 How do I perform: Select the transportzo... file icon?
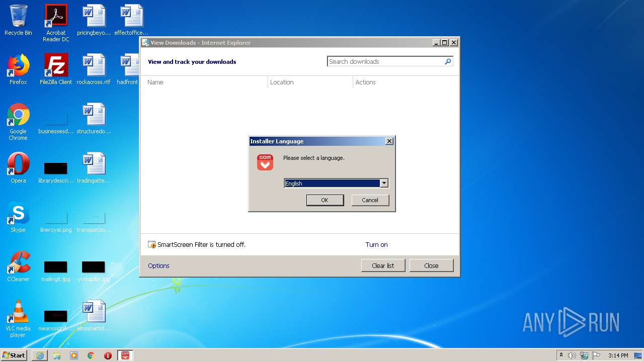coord(94,222)
